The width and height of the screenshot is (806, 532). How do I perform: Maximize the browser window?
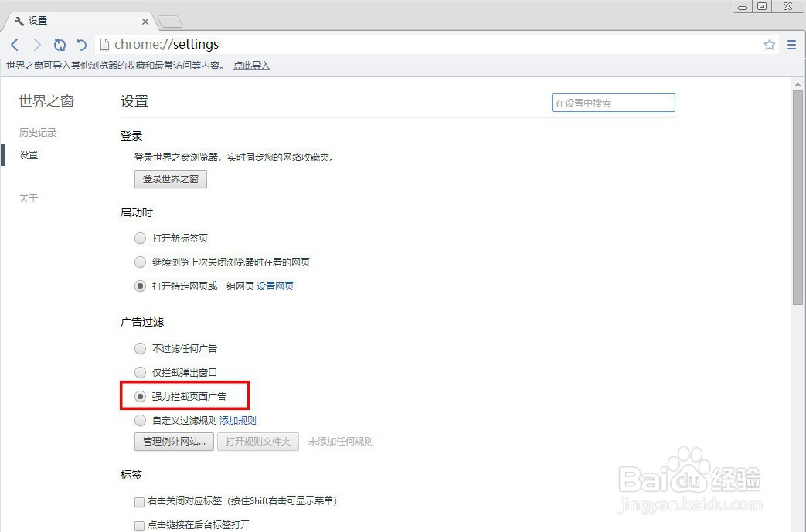[762, 7]
